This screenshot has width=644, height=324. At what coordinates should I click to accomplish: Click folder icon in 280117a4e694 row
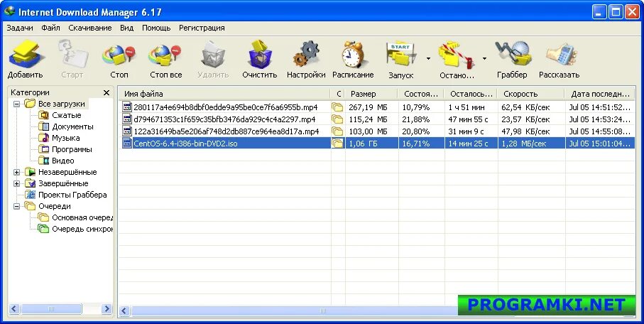click(337, 107)
